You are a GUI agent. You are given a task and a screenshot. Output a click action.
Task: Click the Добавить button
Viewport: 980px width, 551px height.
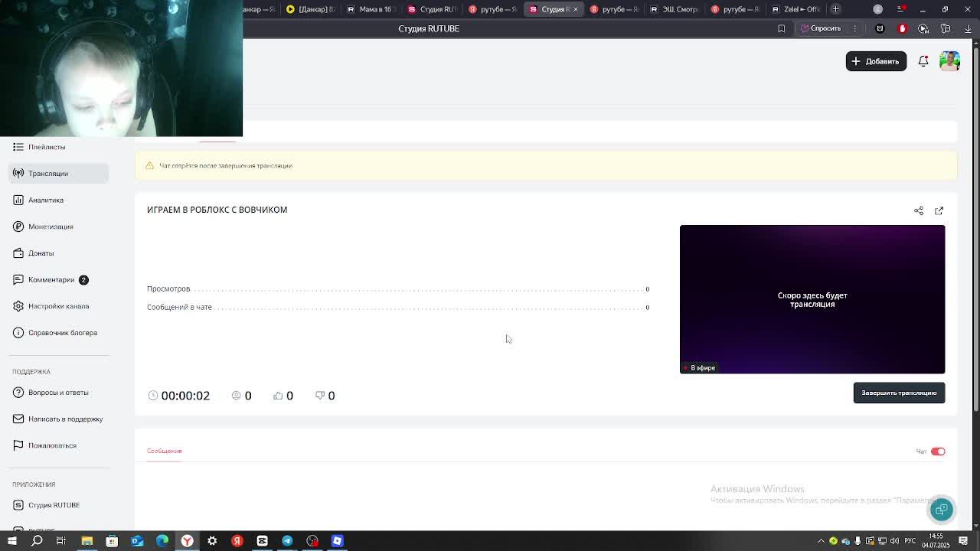[x=876, y=61]
